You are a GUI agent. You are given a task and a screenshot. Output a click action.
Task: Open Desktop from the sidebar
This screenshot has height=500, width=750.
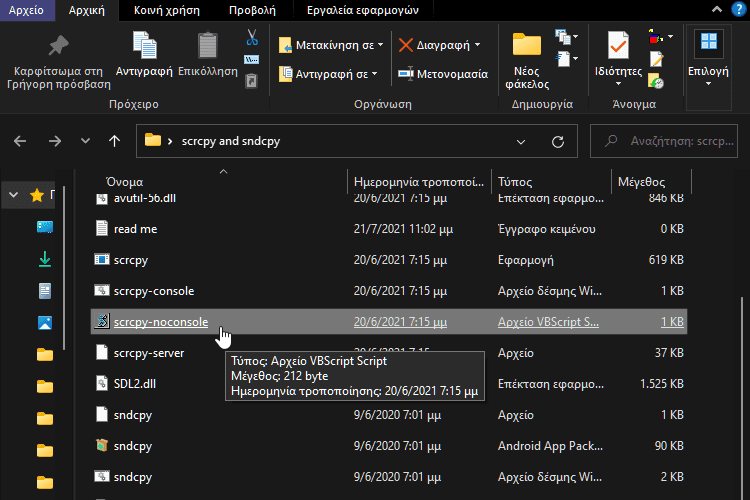45,227
